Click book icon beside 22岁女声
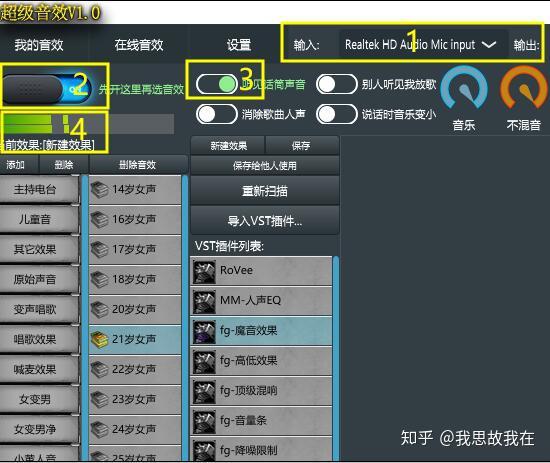This screenshot has width=550, height=463. [x=99, y=369]
